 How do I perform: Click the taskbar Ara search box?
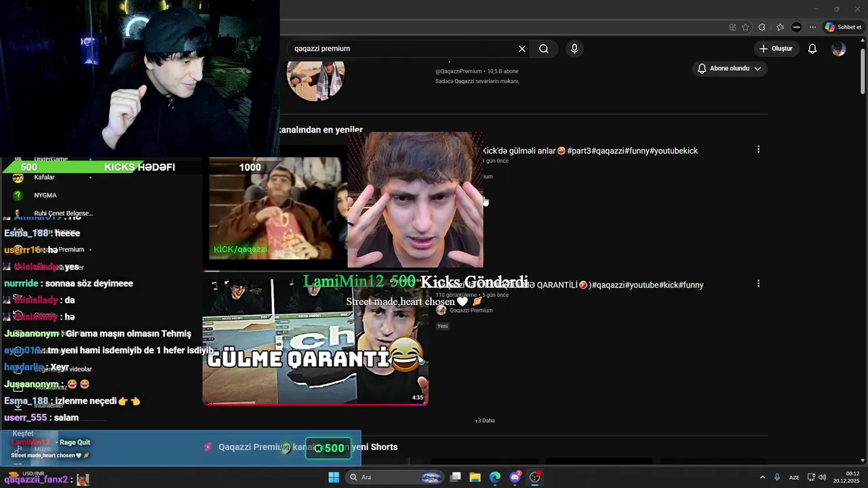point(395,477)
